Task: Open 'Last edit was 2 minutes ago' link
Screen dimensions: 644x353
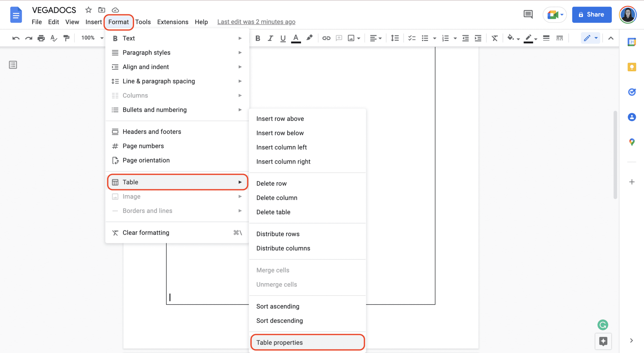Action: [x=256, y=22]
